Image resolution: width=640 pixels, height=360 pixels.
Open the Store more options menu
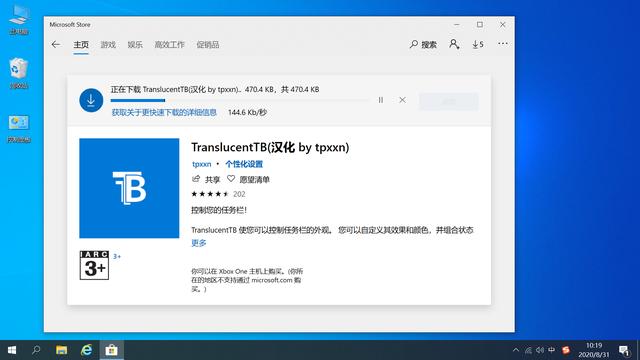[503, 44]
